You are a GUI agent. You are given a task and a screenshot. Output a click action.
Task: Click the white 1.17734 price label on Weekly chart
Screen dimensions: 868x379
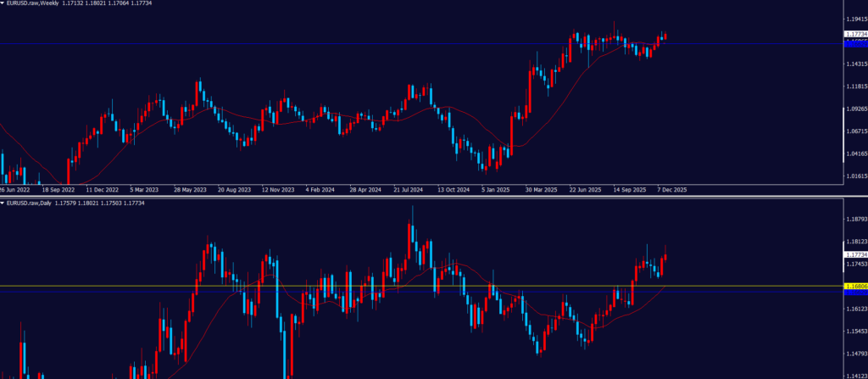(855, 34)
